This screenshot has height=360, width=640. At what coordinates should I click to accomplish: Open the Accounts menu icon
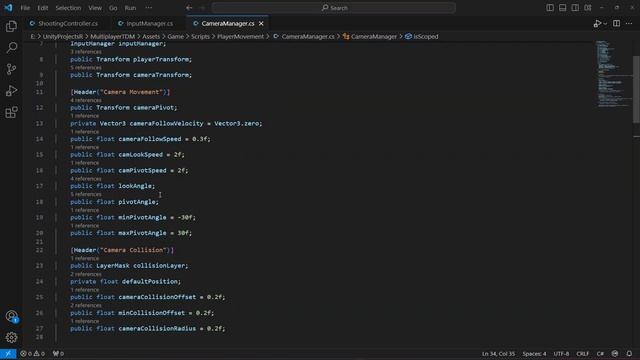click(x=11, y=316)
